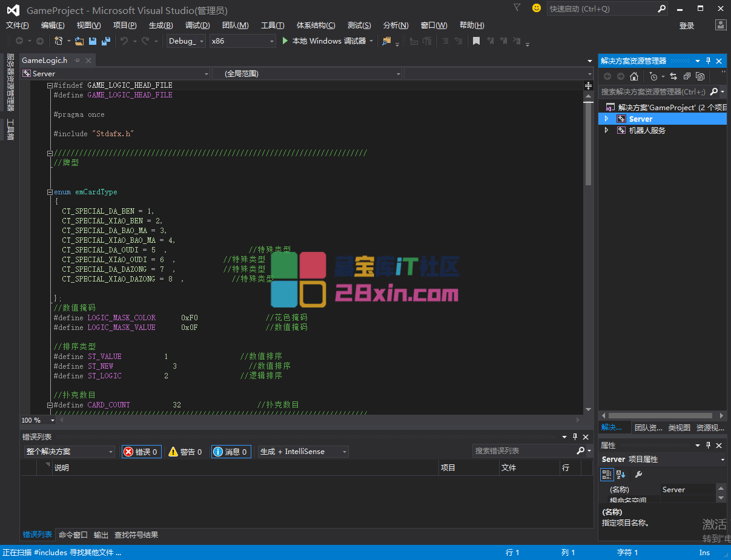Image resolution: width=731 pixels, height=560 pixels.
Task: Toggle auto-hide pin on Solution Explorer panel
Action: pos(708,61)
